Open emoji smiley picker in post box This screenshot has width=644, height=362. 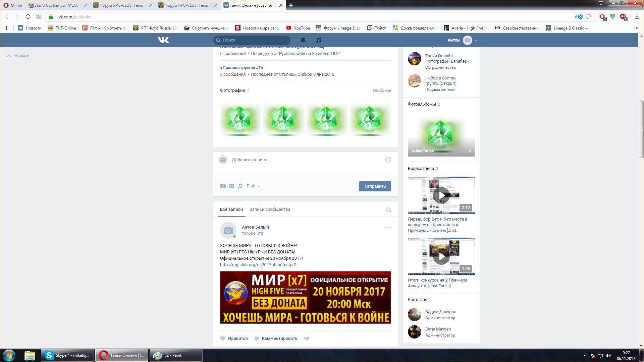pyautogui.click(x=388, y=160)
